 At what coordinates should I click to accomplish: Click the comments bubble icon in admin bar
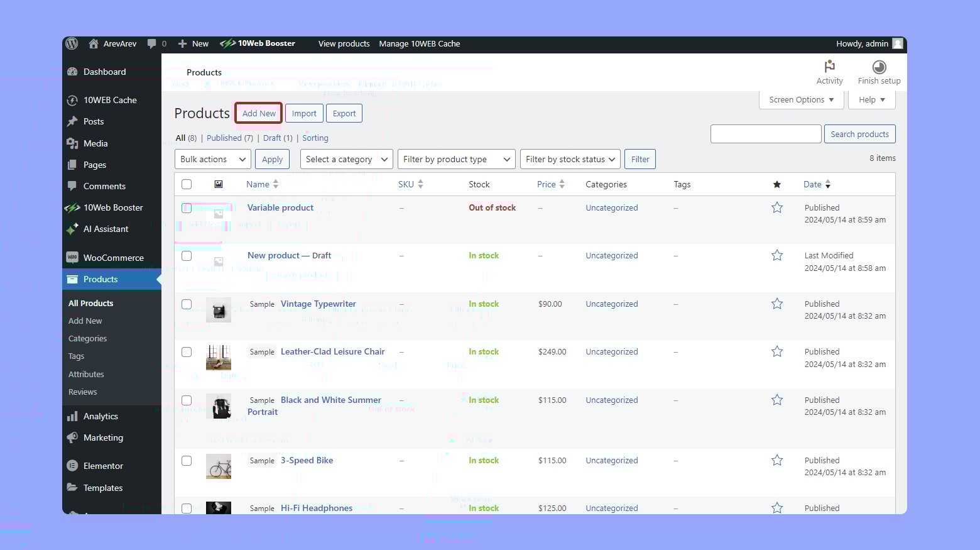(x=151, y=43)
